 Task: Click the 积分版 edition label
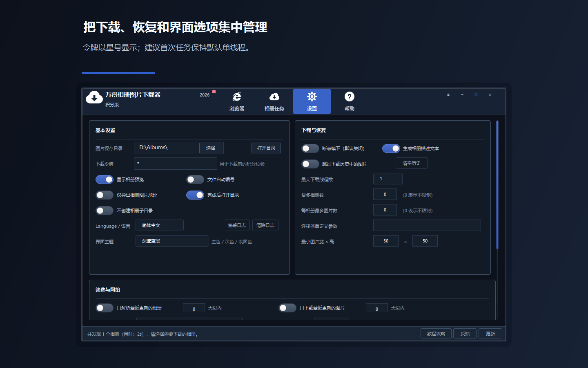pos(112,105)
